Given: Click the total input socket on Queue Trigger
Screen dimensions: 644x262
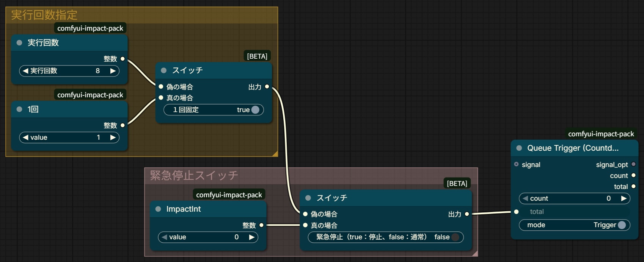Looking at the screenshot, I should [x=516, y=212].
